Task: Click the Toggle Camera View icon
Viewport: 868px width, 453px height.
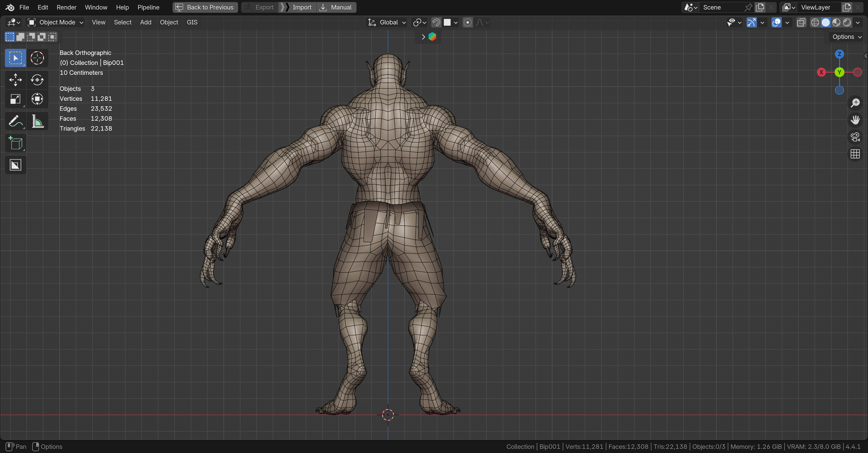Action: click(x=855, y=137)
